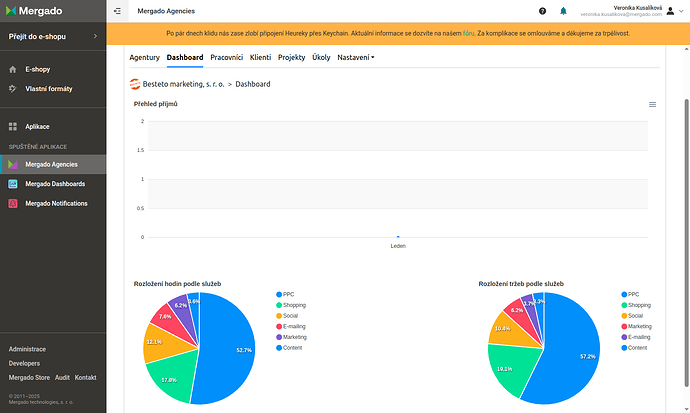Open Besteto marketing, s. r. o. breadcrumb
The width and height of the screenshot is (690, 413).
(x=184, y=84)
